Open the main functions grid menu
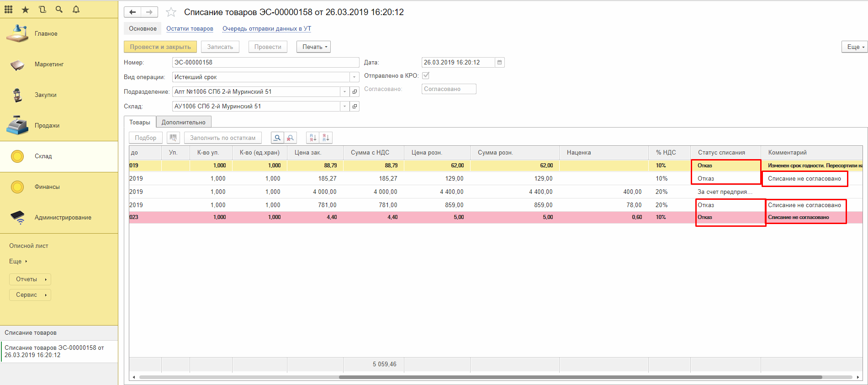Image resolution: width=868 pixels, height=385 pixels. [x=8, y=9]
